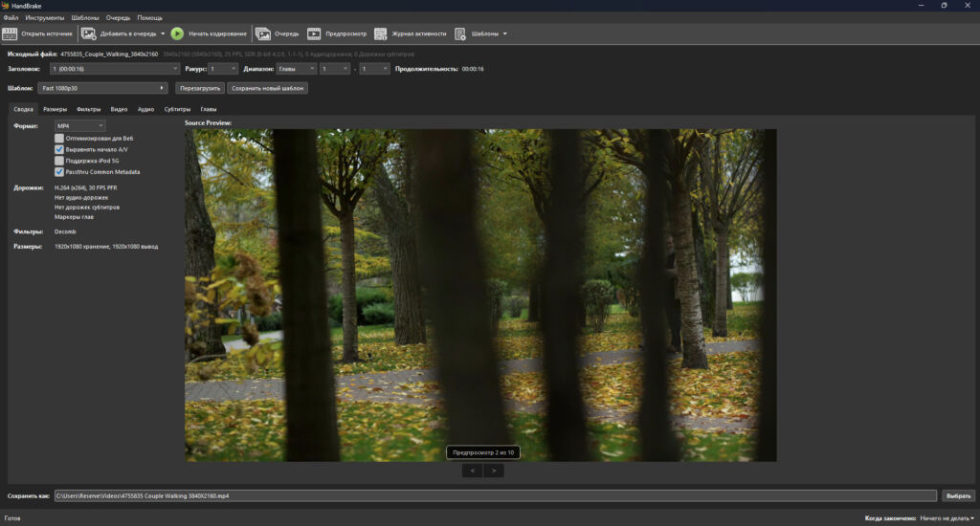
Task: Click the HandBrake app icon in title bar
Action: point(5,6)
